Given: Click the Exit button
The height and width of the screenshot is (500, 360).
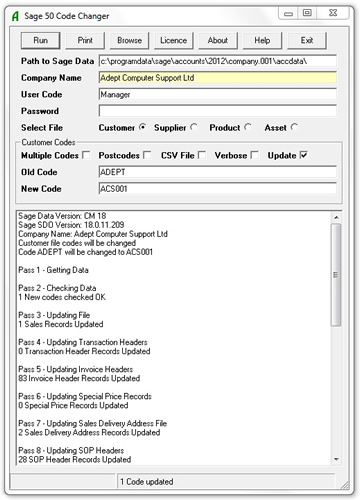Looking at the screenshot, I should (307, 40).
